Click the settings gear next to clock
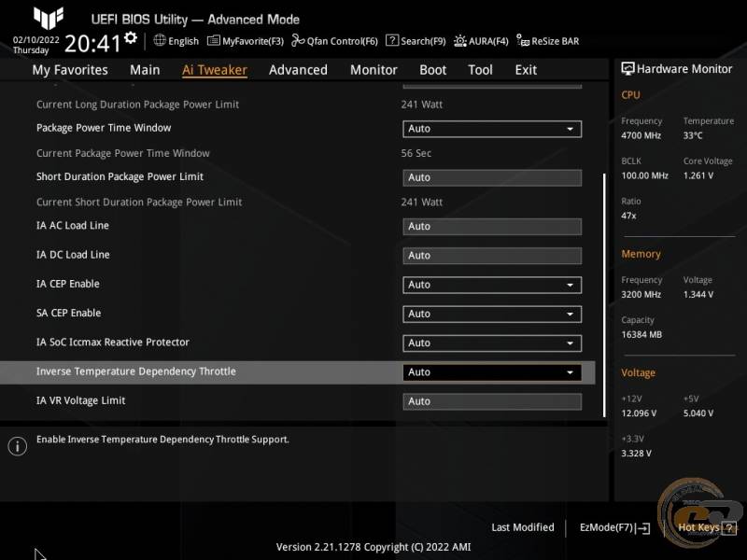This screenshot has width=747, height=560. coord(130,38)
